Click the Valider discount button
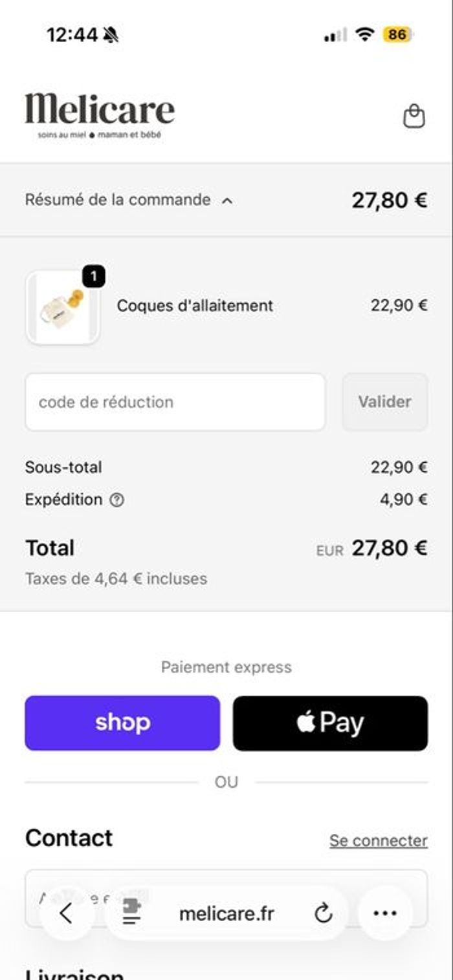453x980 pixels. [384, 401]
